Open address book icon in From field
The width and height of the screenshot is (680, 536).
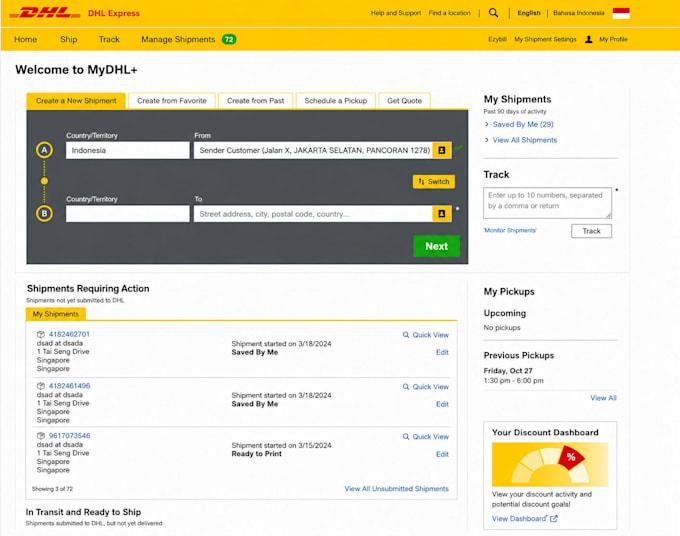[x=442, y=150]
